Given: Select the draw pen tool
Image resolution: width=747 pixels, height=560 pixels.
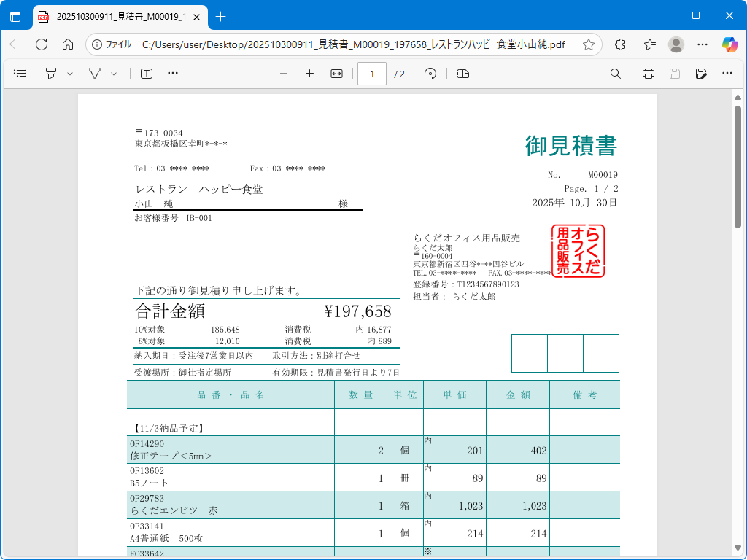Looking at the screenshot, I should pyautogui.click(x=95, y=74).
